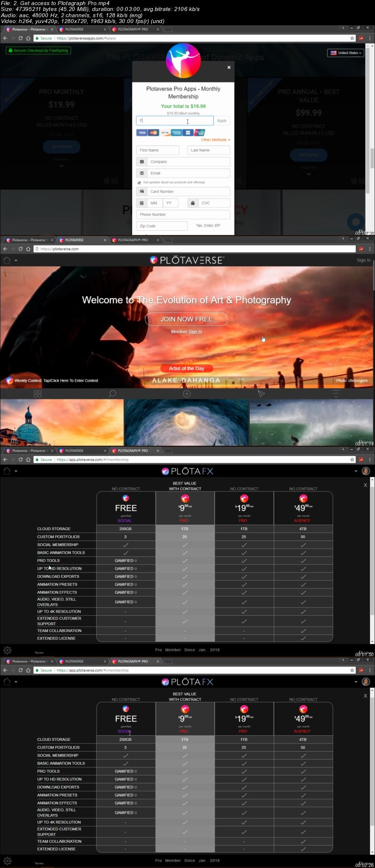Select the PLOTAVERSE tab in the 00:01:50 membership frame
Screen dimensions: 375x868
[82, 451]
